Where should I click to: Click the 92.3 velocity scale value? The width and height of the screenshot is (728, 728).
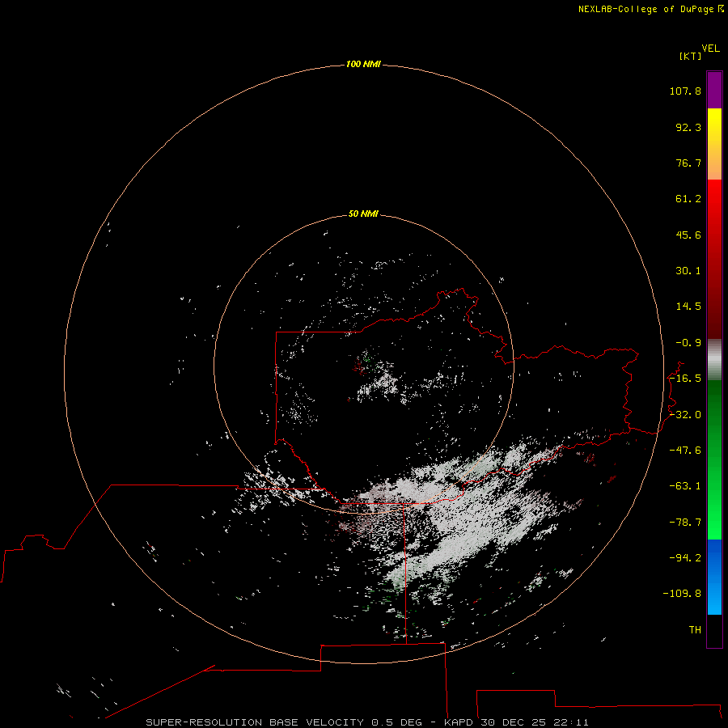pos(688,127)
